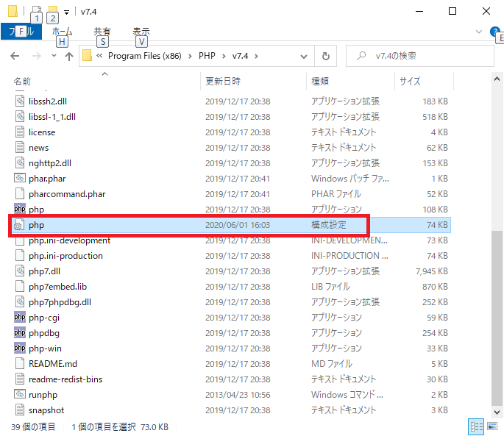Select the php-cgi application icon
This screenshot has height=436, width=504.
coord(20,317)
